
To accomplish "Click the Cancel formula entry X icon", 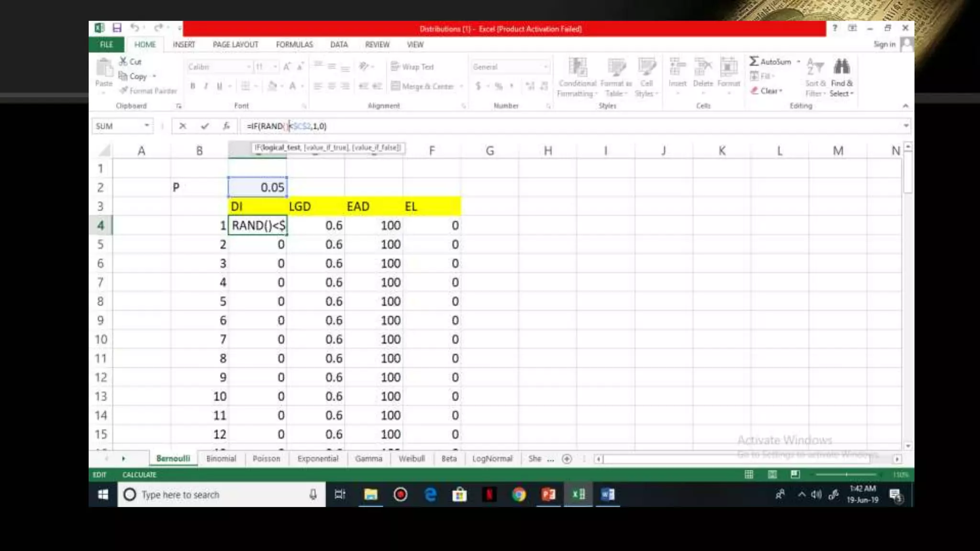I will 182,126.
